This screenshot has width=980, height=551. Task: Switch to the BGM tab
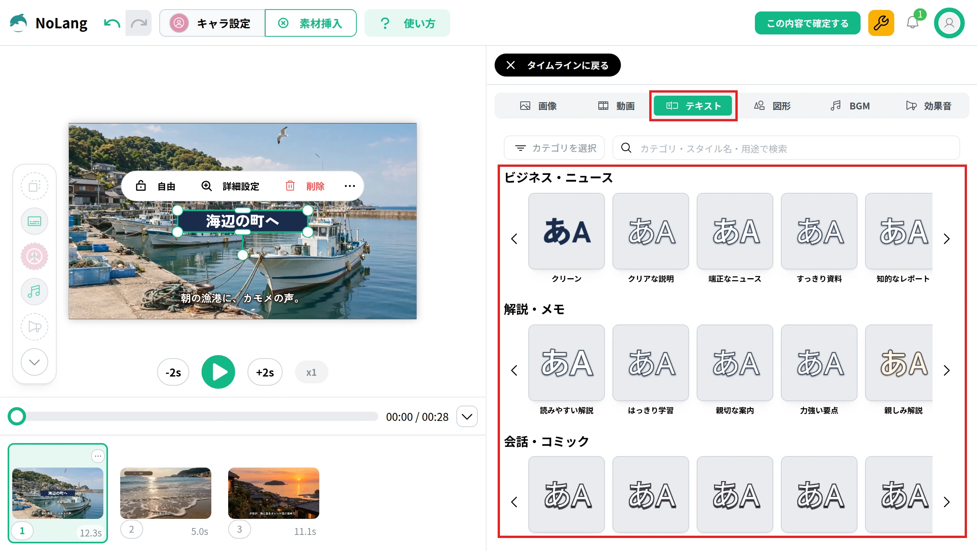pos(850,106)
